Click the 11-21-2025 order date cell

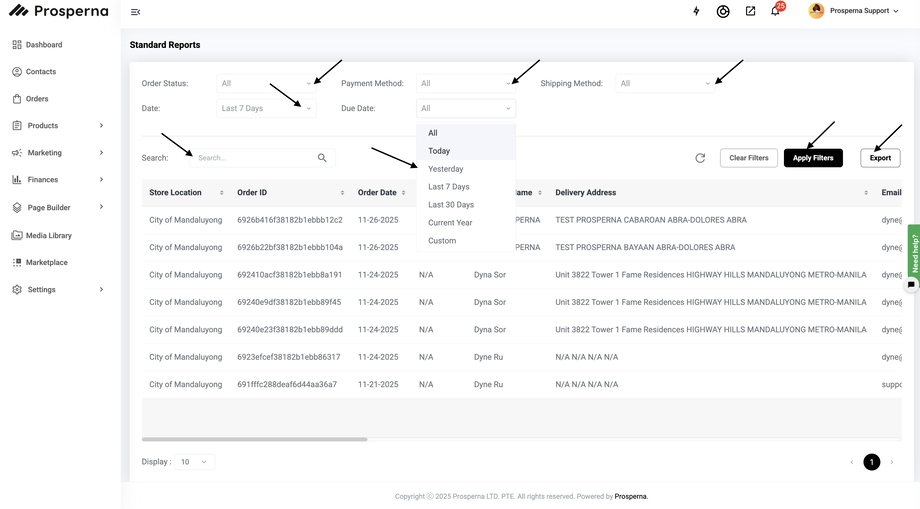pos(378,384)
